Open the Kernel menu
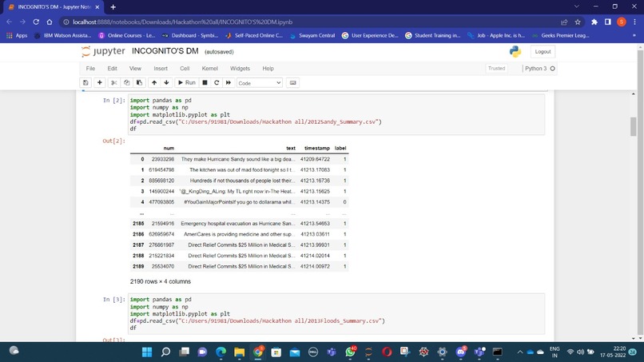This screenshot has width=644, height=362. pos(210,69)
